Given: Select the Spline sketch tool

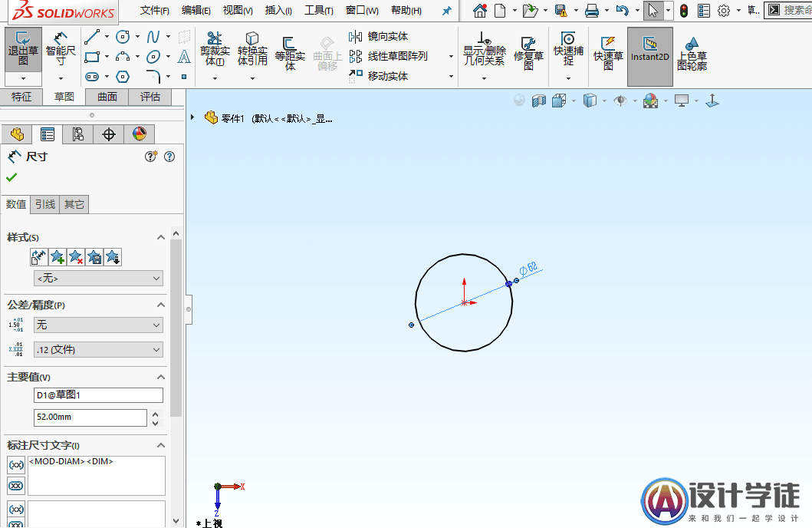Looking at the screenshot, I should [153, 37].
